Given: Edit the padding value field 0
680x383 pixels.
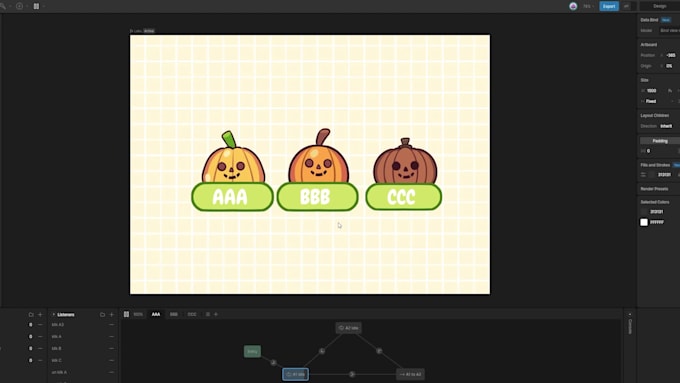Looking at the screenshot, I should point(649,151).
